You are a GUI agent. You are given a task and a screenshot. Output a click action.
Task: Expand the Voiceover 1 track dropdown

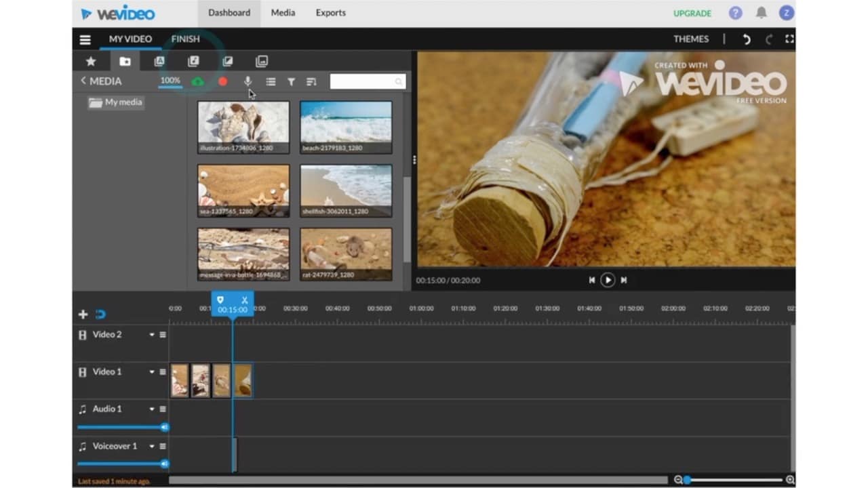pyautogui.click(x=152, y=446)
